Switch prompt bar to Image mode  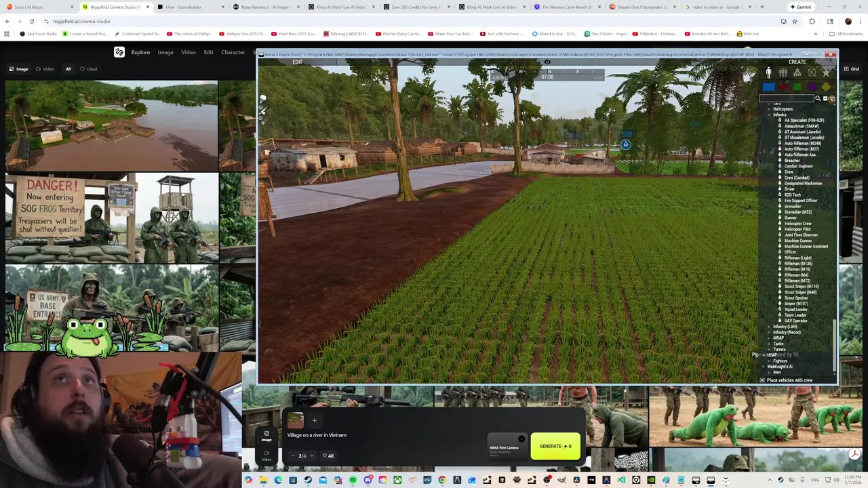(267, 436)
